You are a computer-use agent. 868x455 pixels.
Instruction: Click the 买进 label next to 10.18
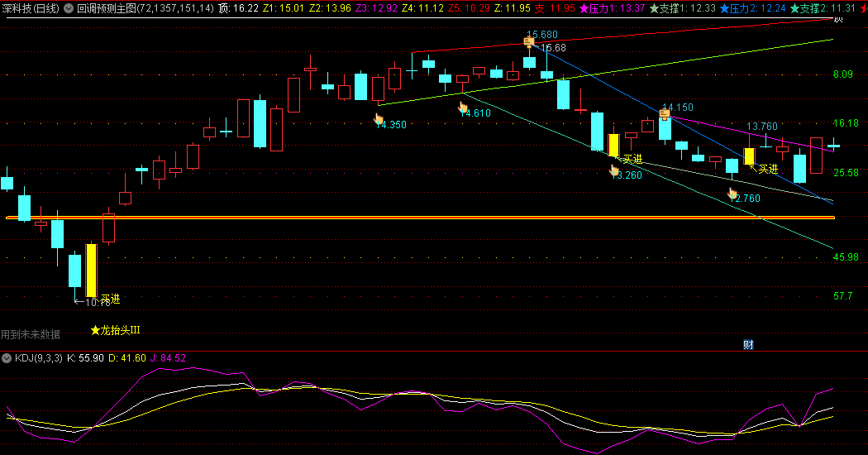110,299
